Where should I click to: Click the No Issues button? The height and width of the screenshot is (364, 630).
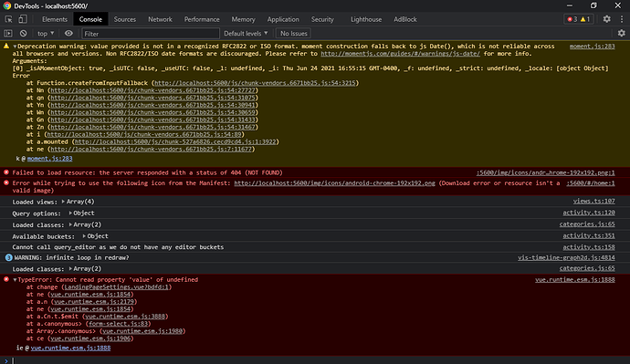coord(294,34)
